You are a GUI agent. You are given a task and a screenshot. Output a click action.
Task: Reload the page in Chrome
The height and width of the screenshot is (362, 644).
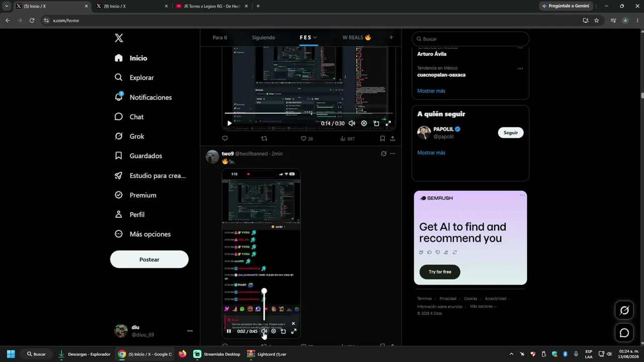(32, 21)
